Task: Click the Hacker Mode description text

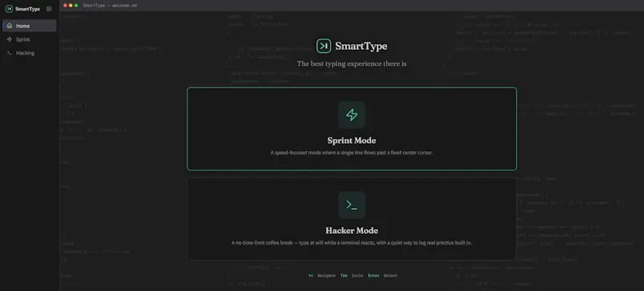Action: pyautogui.click(x=352, y=243)
